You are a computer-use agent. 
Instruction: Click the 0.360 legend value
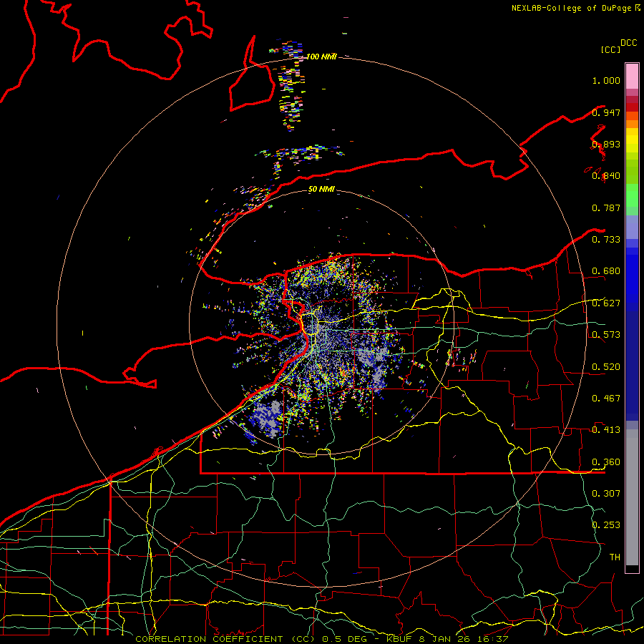click(x=606, y=462)
